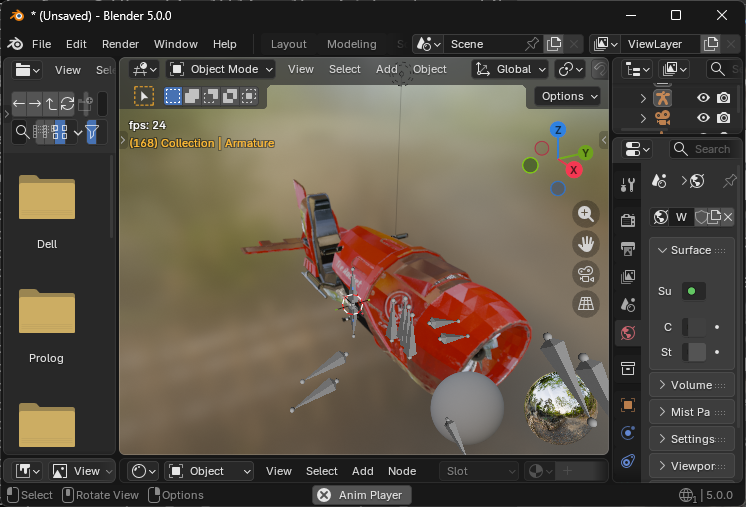
Task: Toggle the file browser filter funnel
Action: 92,132
